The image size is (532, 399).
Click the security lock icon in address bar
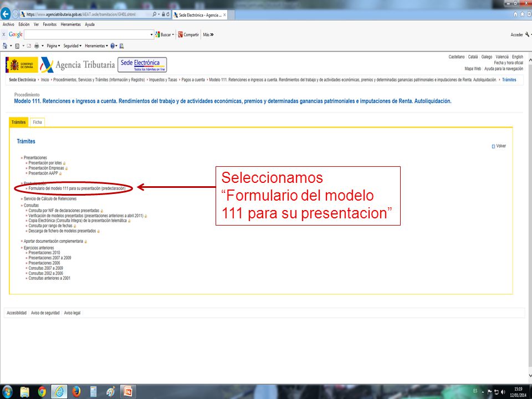(x=163, y=14)
